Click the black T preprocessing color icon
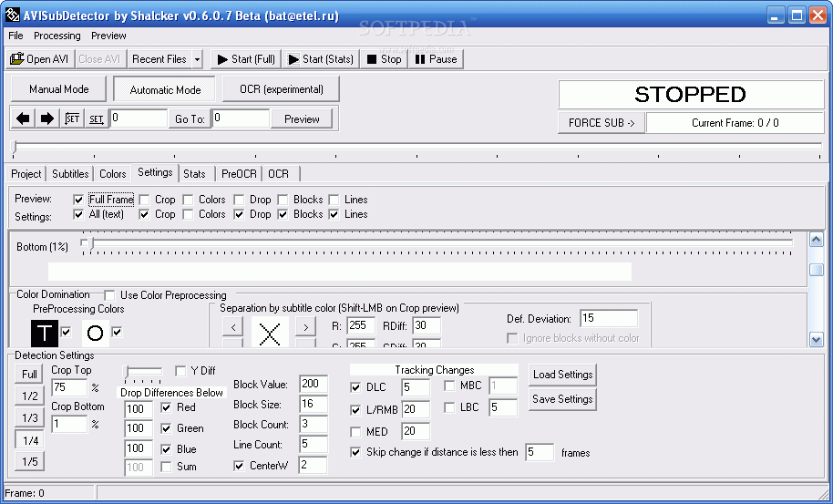The width and height of the screenshot is (833, 504). click(44, 333)
